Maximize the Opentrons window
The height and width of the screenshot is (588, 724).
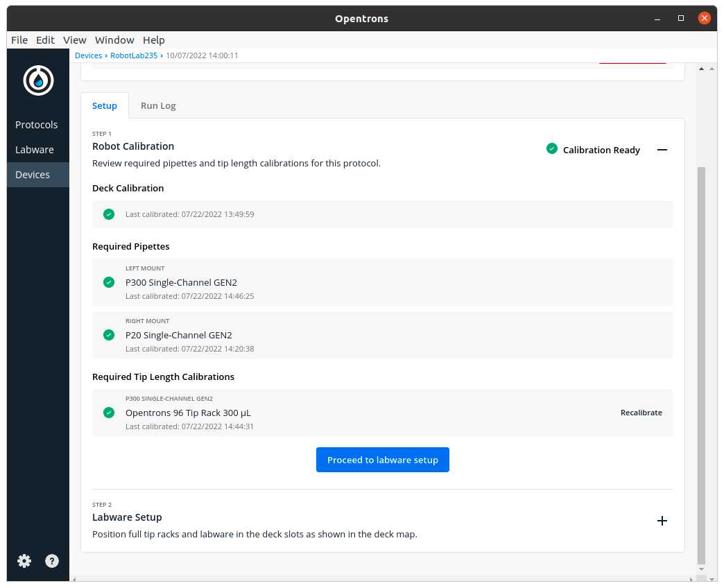pyautogui.click(x=680, y=18)
